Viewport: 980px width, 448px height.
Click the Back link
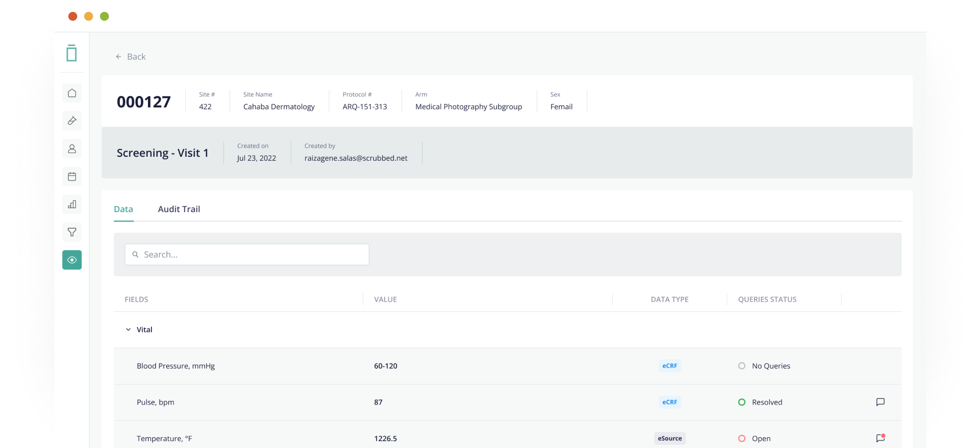click(x=131, y=57)
